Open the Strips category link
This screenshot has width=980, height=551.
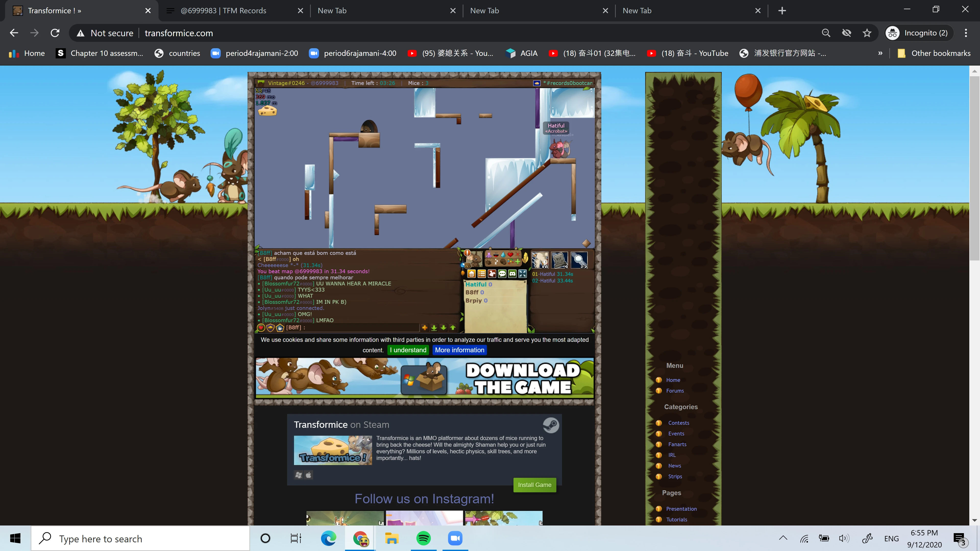tap(675, 477)
